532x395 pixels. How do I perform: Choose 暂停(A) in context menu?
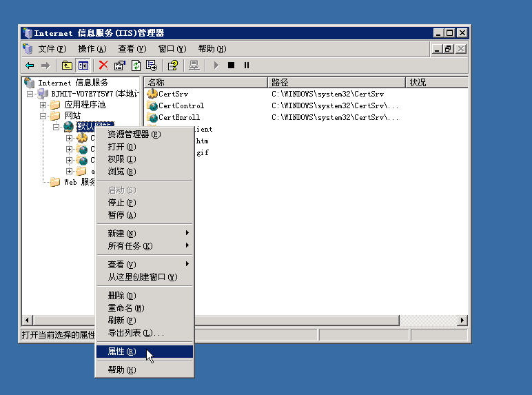(x=145, y=215)
